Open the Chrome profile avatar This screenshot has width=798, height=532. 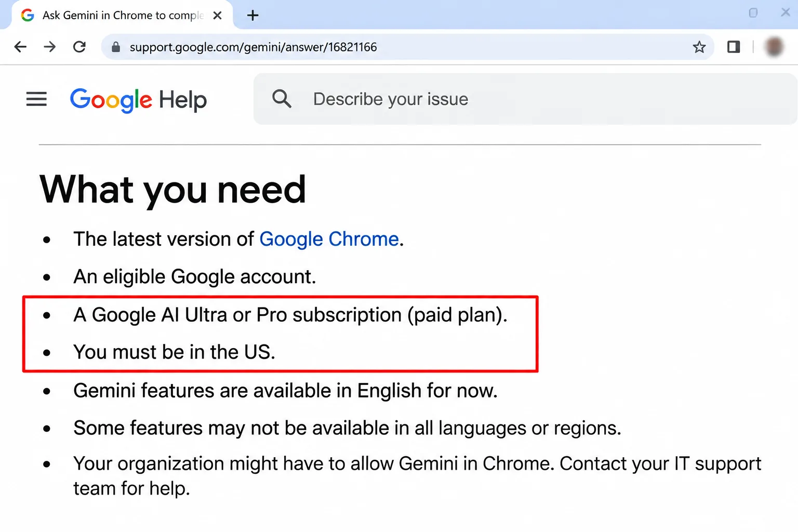click(774, 47)
